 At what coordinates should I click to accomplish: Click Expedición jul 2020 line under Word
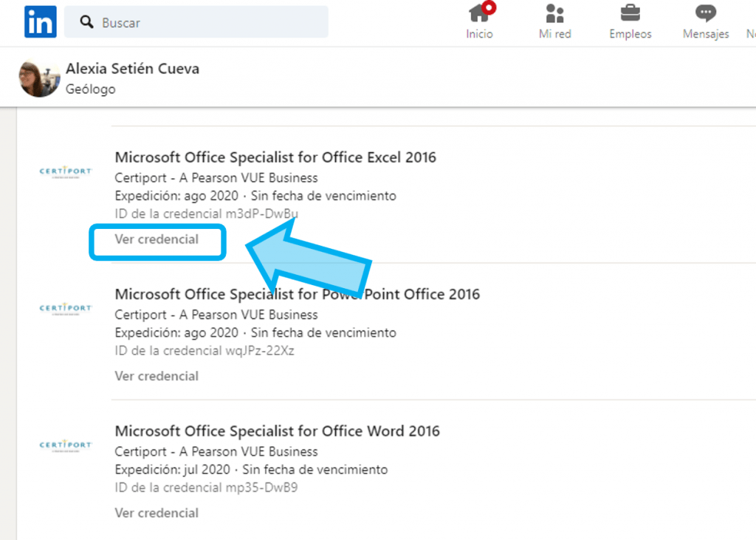[x=251, y=470]
